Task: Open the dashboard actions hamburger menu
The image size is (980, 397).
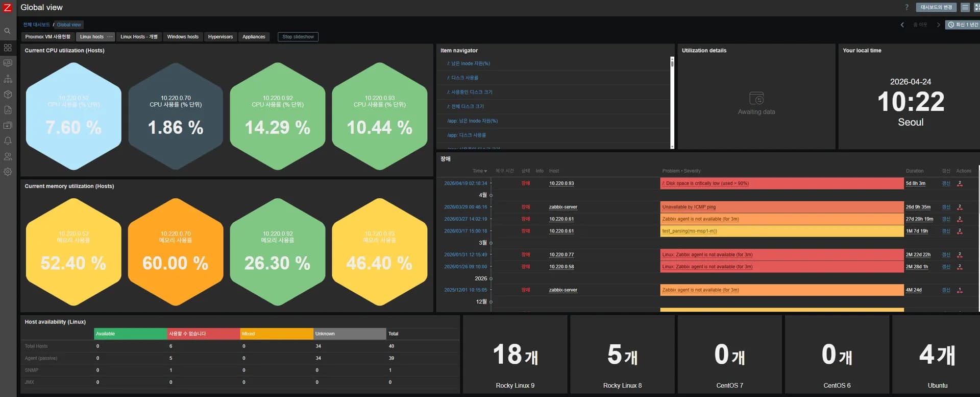Action: pyautogui.click(x=965, y=7)
